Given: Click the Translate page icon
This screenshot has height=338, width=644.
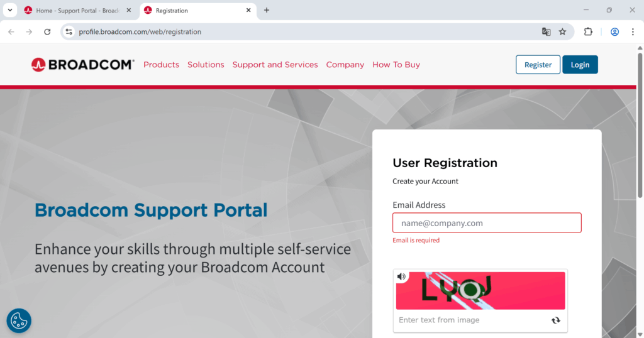Looking at the screenshot, I should tap(546, 31).
